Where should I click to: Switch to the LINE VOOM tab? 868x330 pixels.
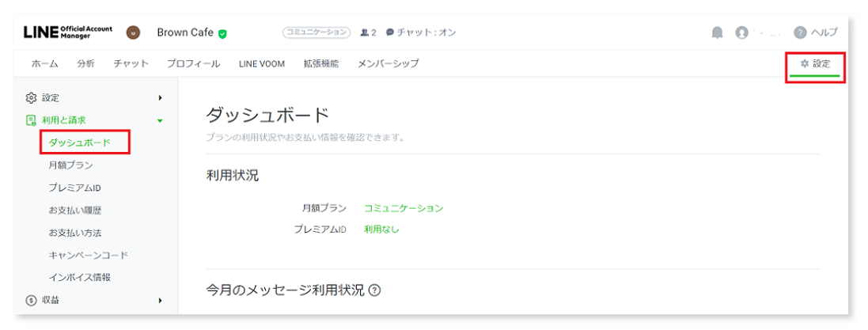[x=261, y=63]
